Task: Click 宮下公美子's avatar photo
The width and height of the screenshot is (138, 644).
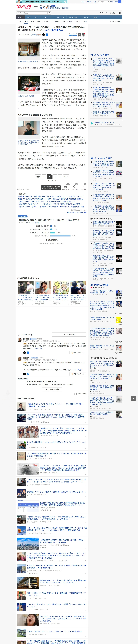Action: [20, 359]
